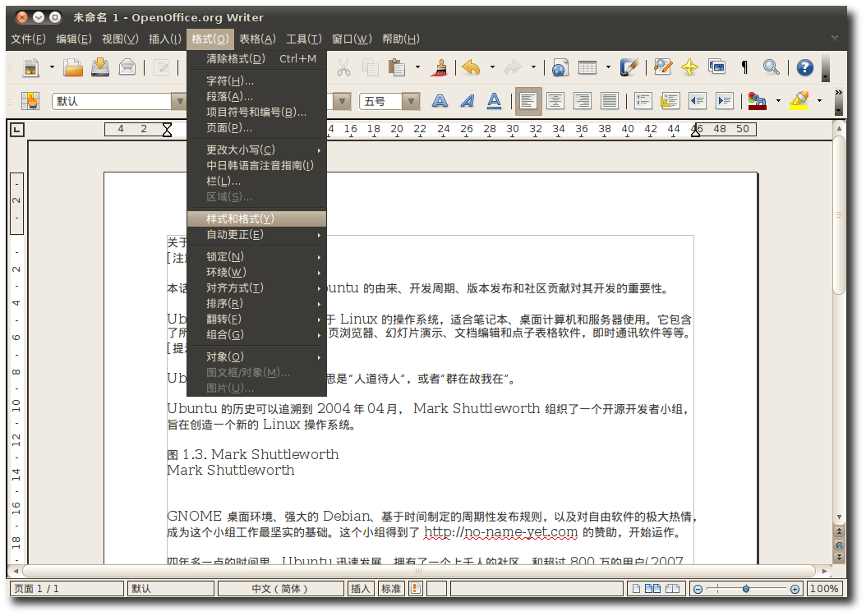Open the Zoom magnifier icon

click(x=771, y=67)
